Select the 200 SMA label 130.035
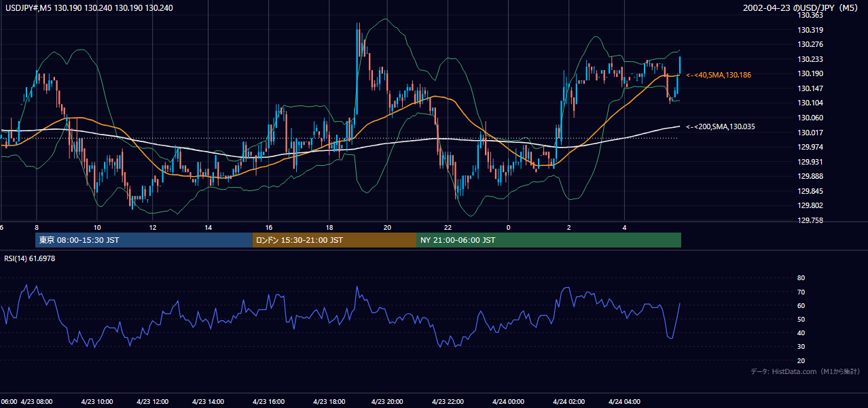 [721, 126]
